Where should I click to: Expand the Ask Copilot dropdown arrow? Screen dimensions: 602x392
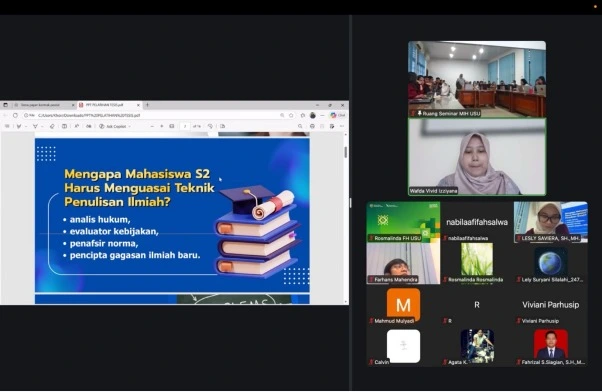coord(130,126)
